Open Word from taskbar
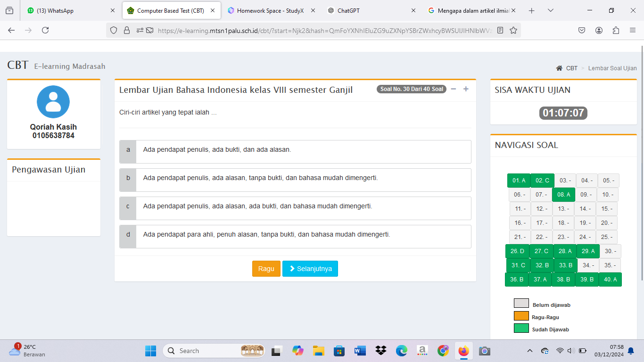 coord(360,351)
